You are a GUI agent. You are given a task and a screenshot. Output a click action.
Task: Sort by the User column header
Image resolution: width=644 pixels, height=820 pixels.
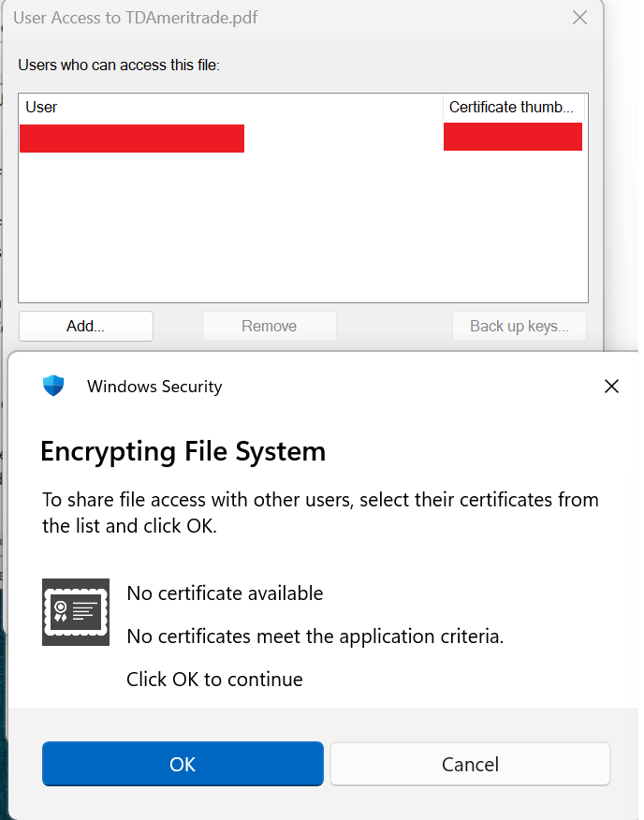click(230, 108)
